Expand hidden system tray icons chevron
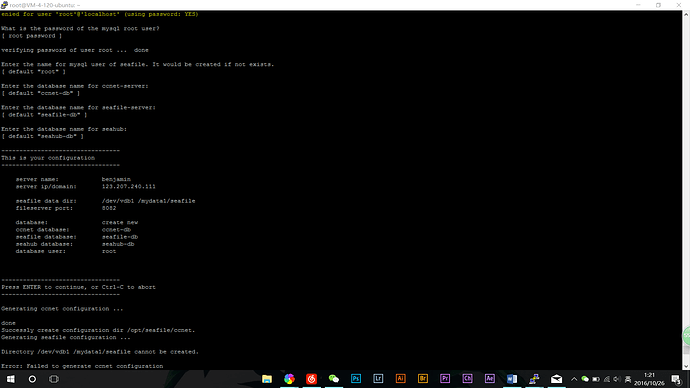This screenshot has height=388, width=690. point(574,379)
